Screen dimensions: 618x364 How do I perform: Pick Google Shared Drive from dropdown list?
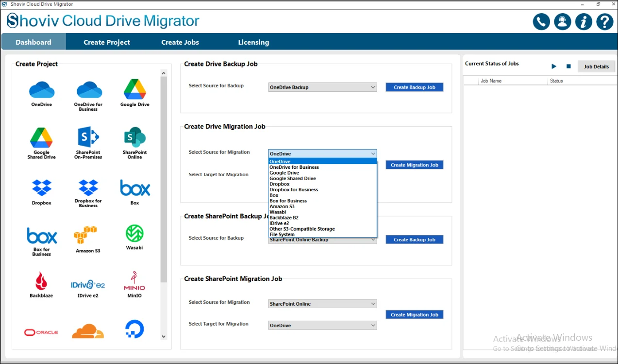(323, 179)
